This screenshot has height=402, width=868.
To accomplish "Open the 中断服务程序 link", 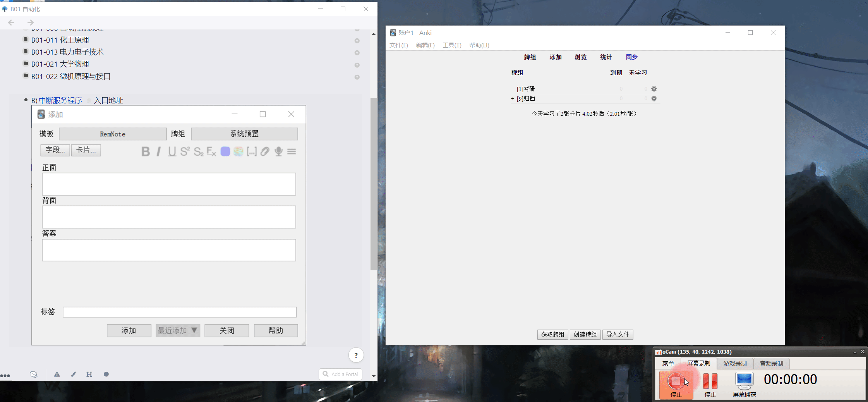I will pyautogui.click(x=60, y=100).
